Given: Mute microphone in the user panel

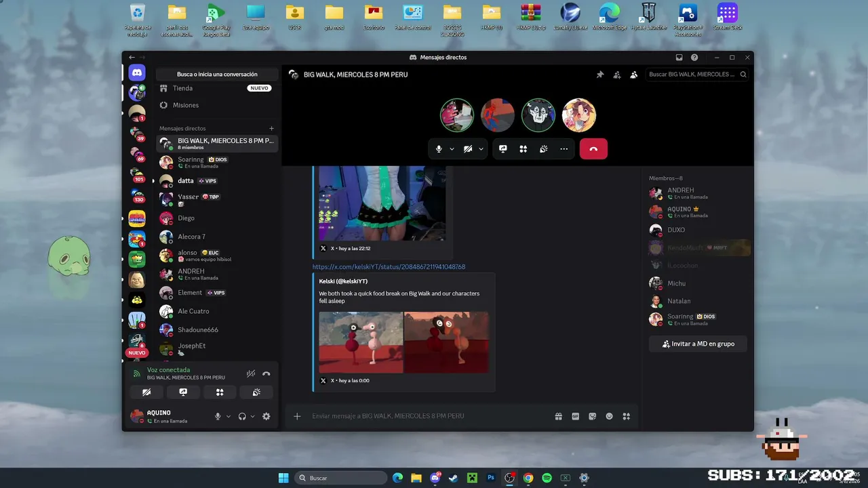Looking at the screenshot, I should [x=218, y=416].
